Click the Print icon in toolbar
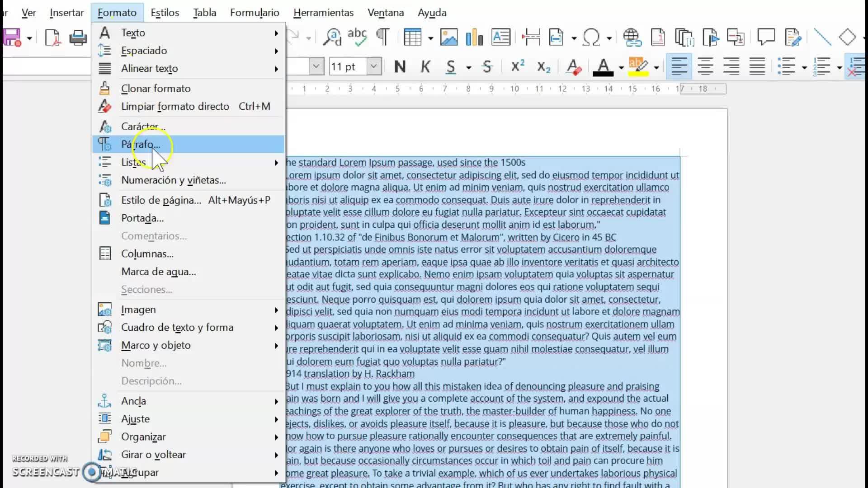Viewport: 868px width, 488px height. [78, 38]
